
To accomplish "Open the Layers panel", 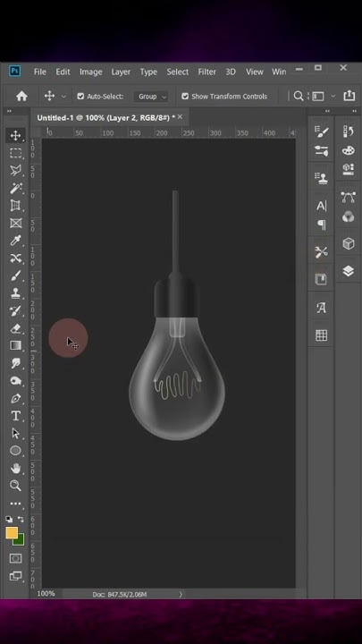I will [x=349, y=272].
